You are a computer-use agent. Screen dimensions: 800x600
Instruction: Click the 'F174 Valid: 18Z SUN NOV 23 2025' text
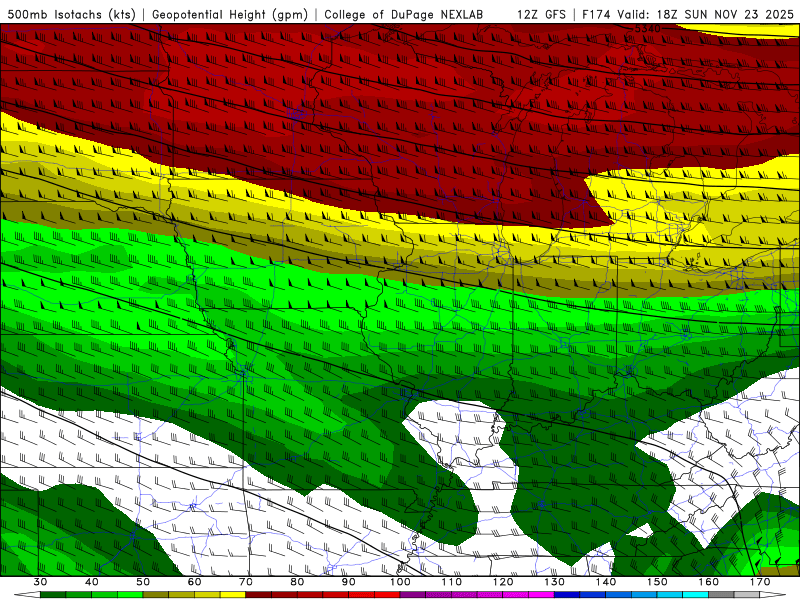(x=688, y=15)
